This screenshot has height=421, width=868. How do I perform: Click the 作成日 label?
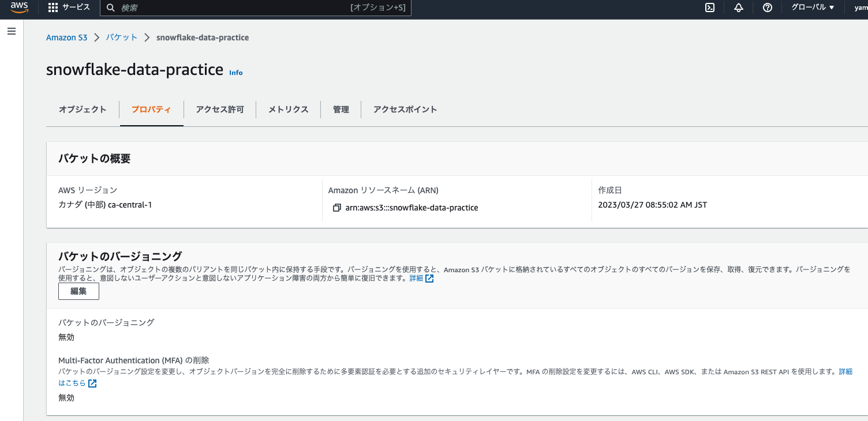(610, 190)
